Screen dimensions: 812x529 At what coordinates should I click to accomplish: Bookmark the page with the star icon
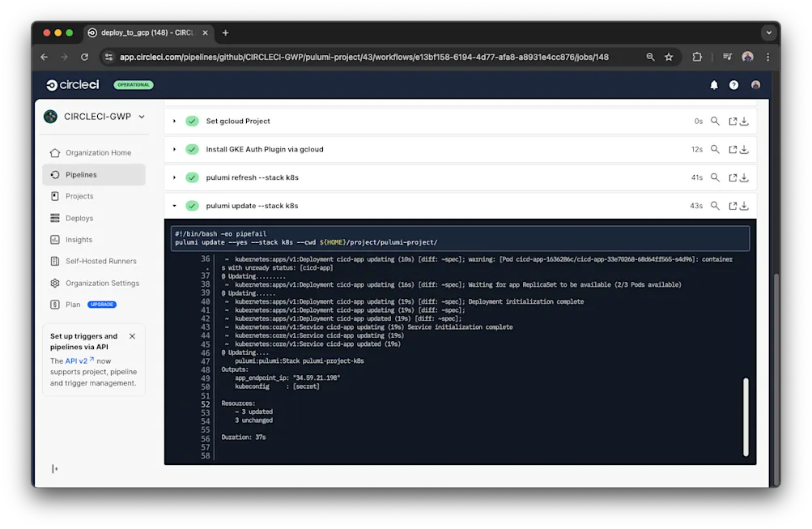point(670,58)
